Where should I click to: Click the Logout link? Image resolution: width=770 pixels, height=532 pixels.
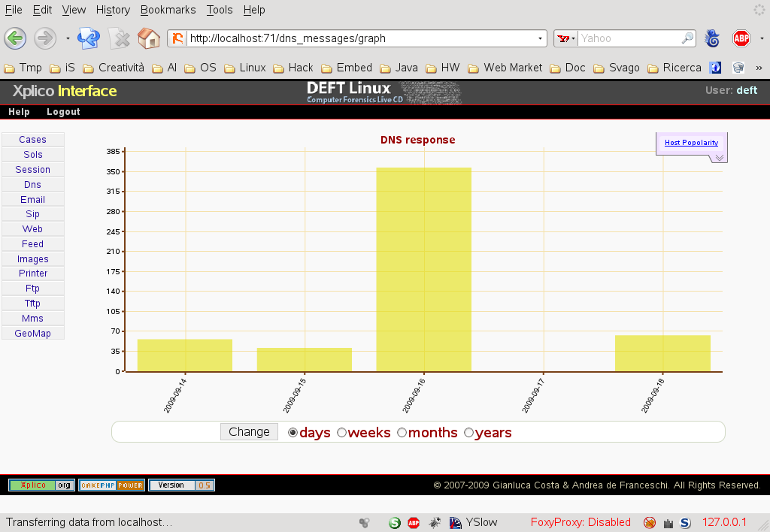(x=63, y=112)
